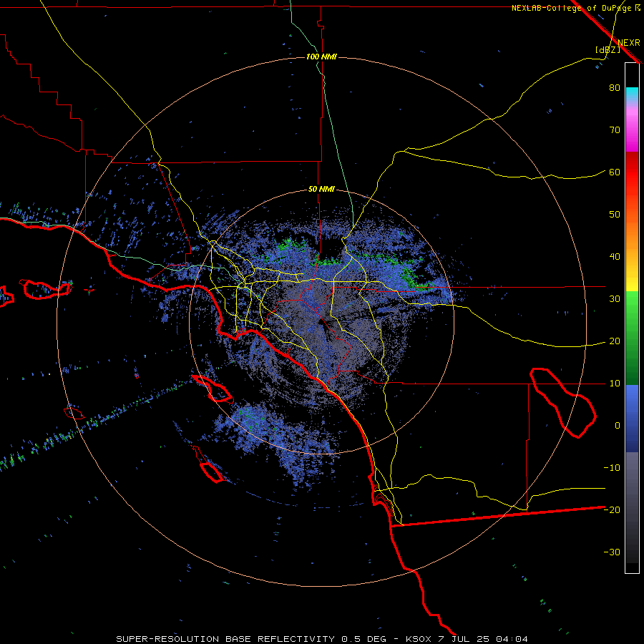Click the "SUPER-RESOLUTION BASE REFLECTIVITY" product title
Screen dimensions: 644x644
pos(225,639)
